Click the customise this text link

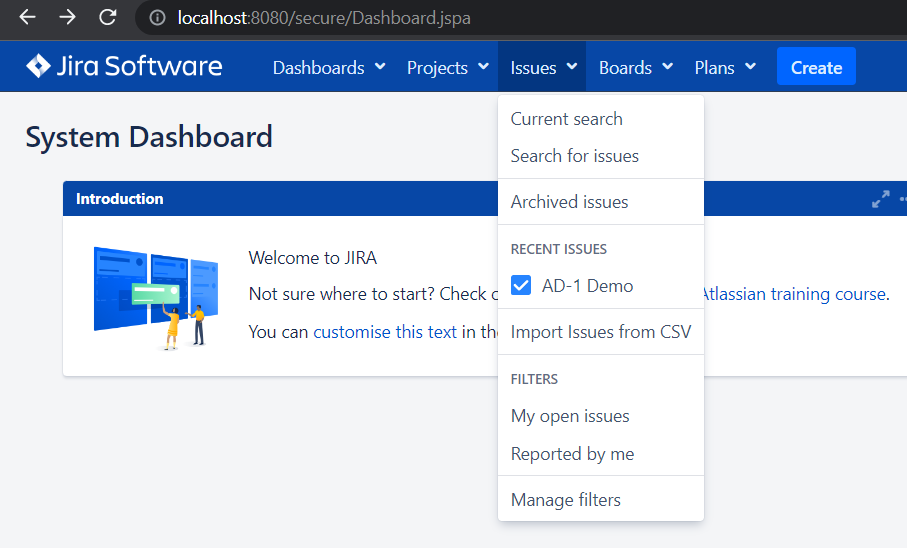(x=385, y=332)
